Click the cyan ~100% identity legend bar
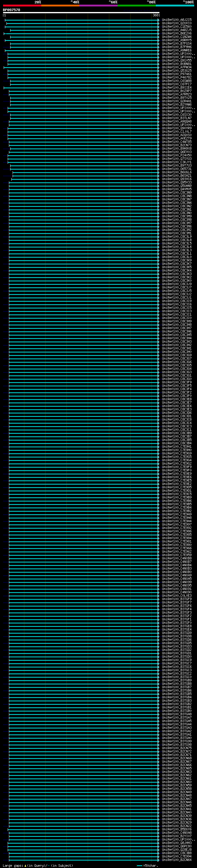The image size is (197, 868). coord(175,6)
